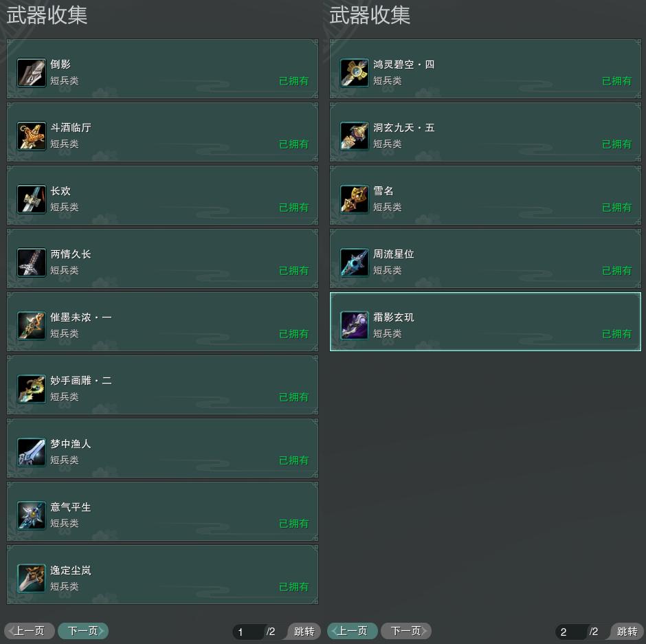Open the 催墨未浓·一 list entry
This screenshot has width=646, height=644.
[162, 322]
